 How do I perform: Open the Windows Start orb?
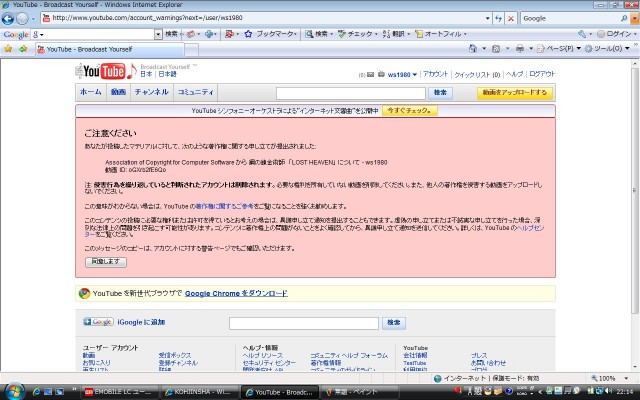point(14,391)
